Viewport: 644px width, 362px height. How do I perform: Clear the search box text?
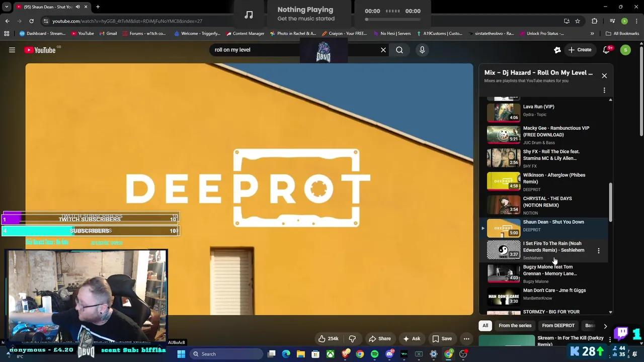pyautogui.click(x=383, y=50)
